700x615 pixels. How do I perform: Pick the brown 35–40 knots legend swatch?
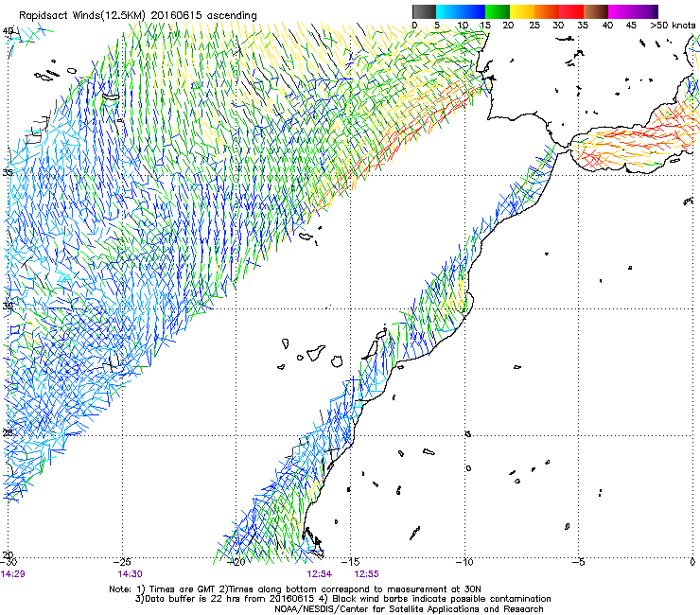[596, 11]
